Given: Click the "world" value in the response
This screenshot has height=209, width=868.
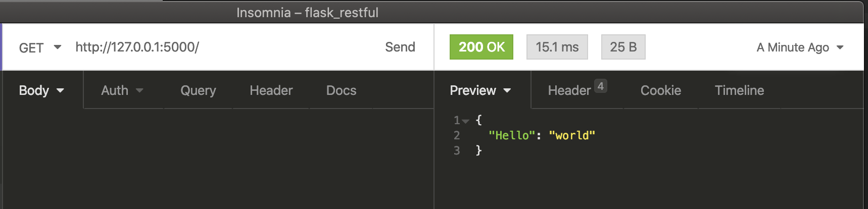Looking at the screenshot, I should (x=572, y=135).
